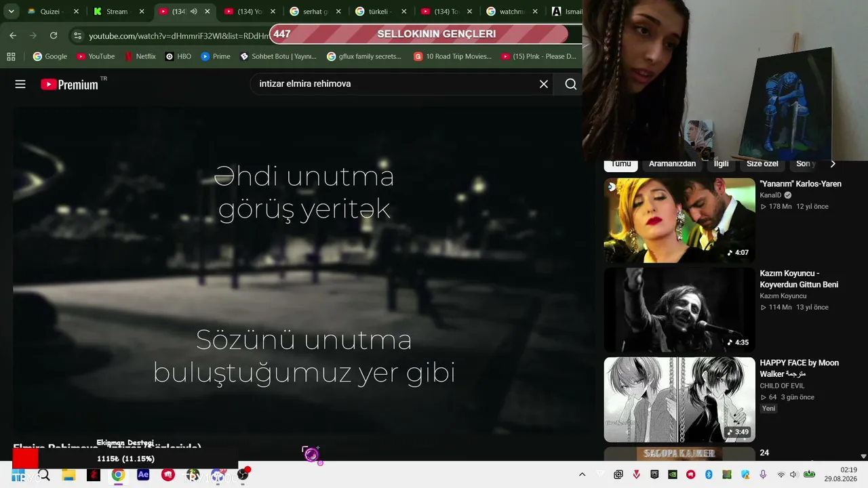Switch to the Stream tab

click(x=117, y=12)
